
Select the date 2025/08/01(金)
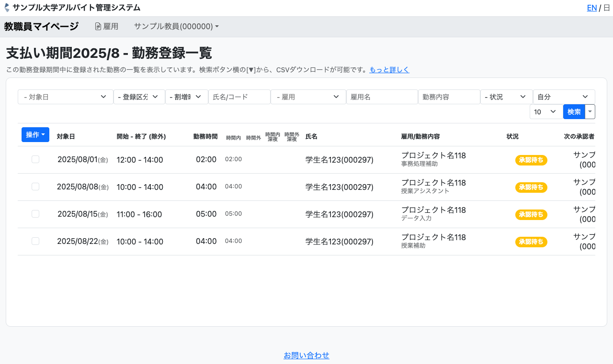click(82, 160)
